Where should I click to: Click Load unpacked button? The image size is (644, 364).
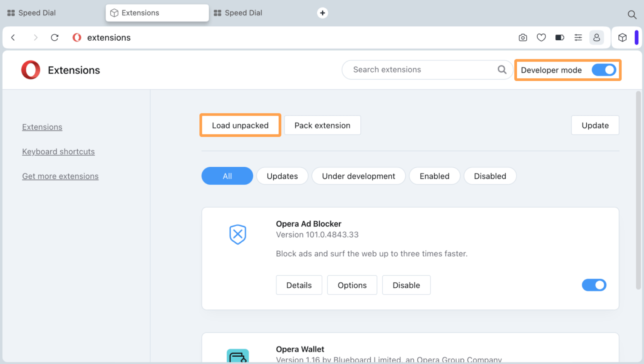[x=240, y=125]
